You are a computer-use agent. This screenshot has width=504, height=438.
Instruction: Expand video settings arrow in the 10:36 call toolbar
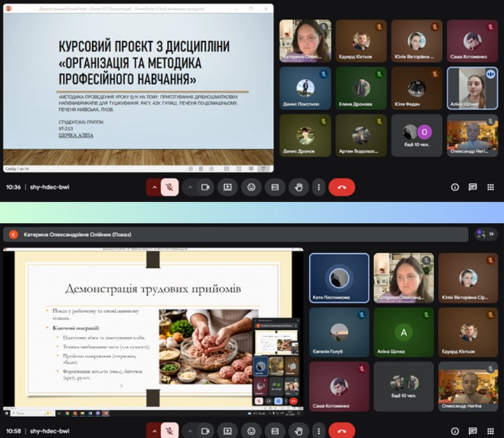189,187
